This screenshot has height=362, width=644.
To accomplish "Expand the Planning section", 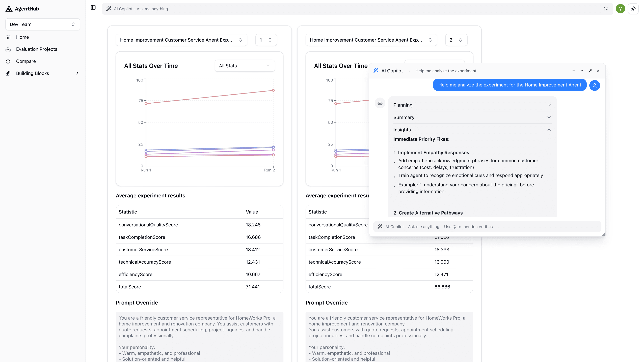I will (472, 105).
